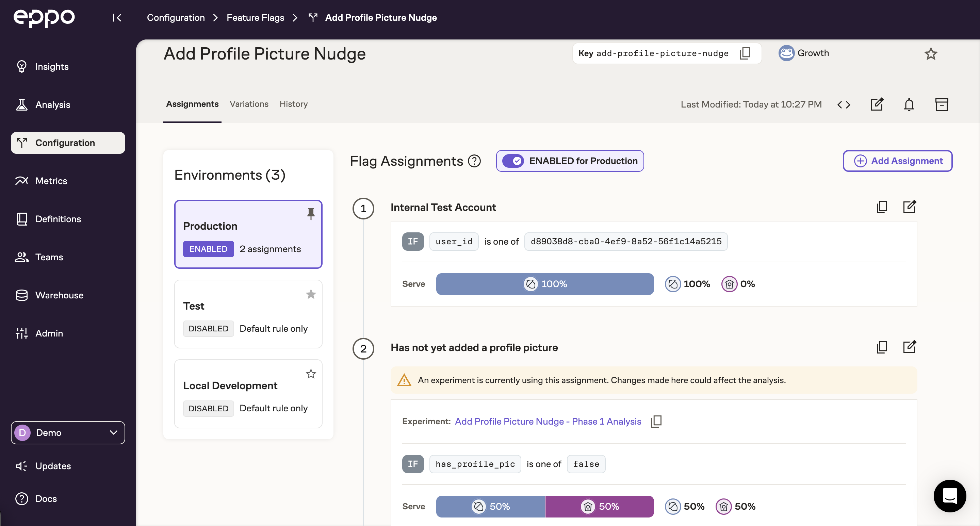This screenshot has width=980, height=526.
Task: Open the flag assignments help icon
Action: pos(474,161)
